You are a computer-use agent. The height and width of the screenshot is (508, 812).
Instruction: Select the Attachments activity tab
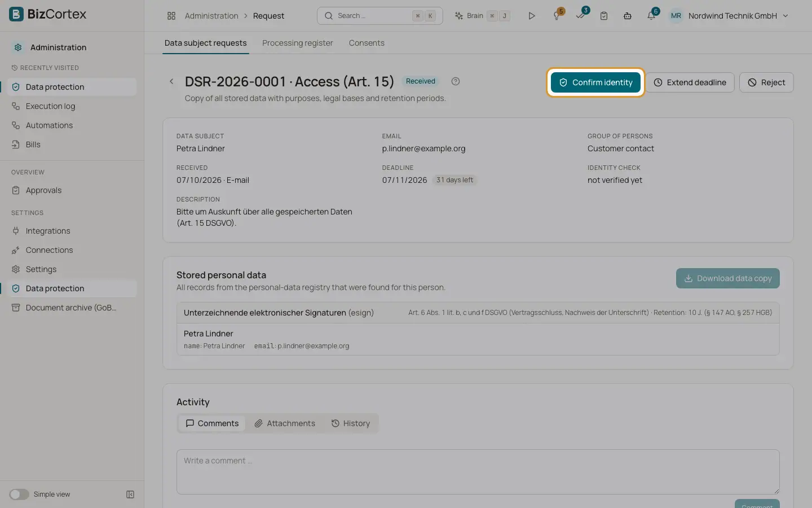(x=285, y=423)
